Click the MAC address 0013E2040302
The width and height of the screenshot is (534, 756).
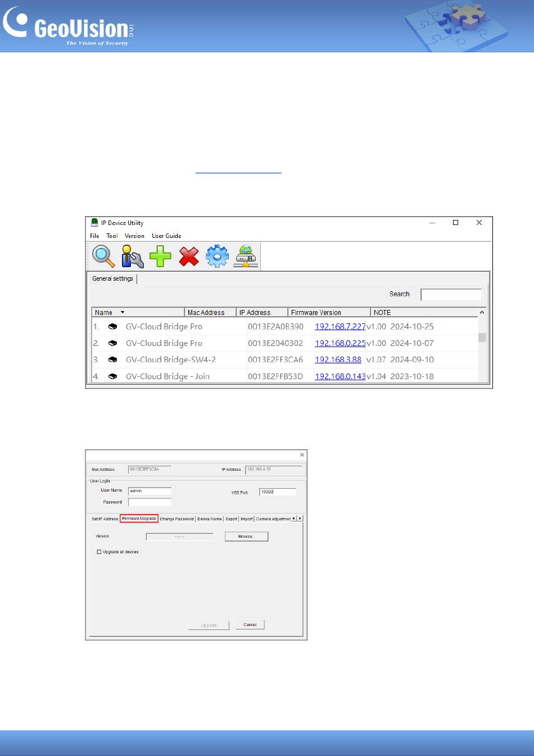[x=275, y=343]
